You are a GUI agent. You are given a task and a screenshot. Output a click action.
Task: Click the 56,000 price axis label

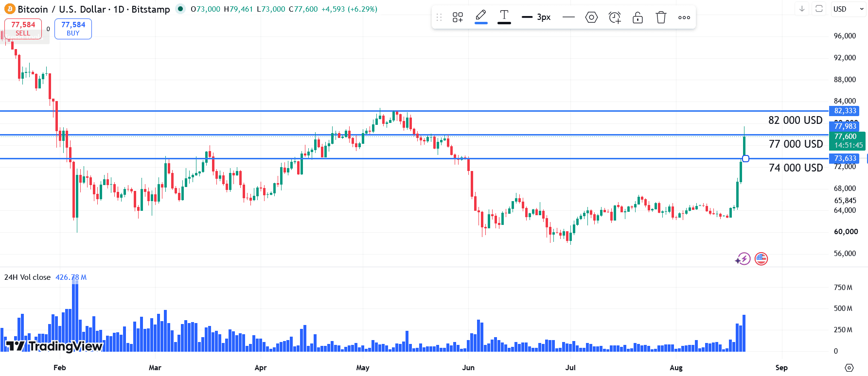coord(845,254)
